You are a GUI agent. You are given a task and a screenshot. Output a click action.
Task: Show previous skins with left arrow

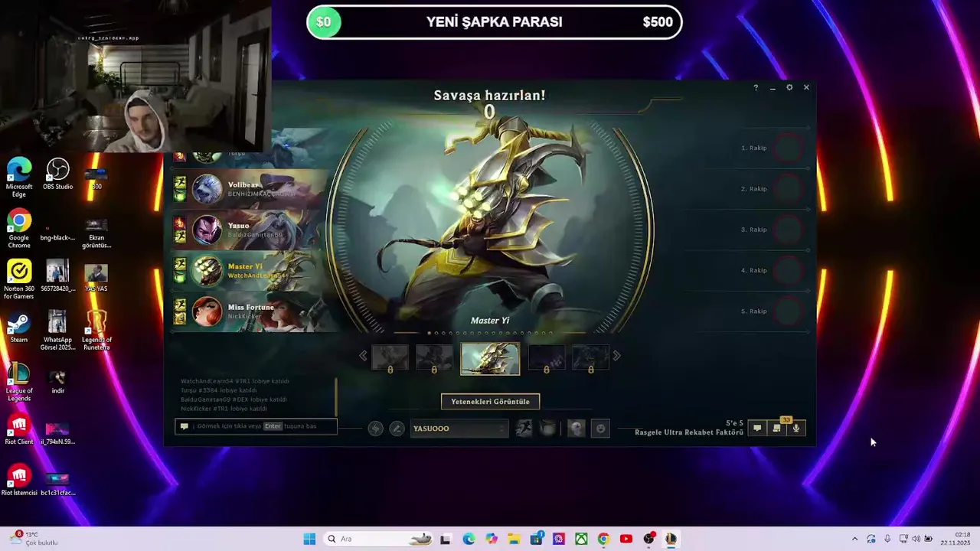(363, 356)
